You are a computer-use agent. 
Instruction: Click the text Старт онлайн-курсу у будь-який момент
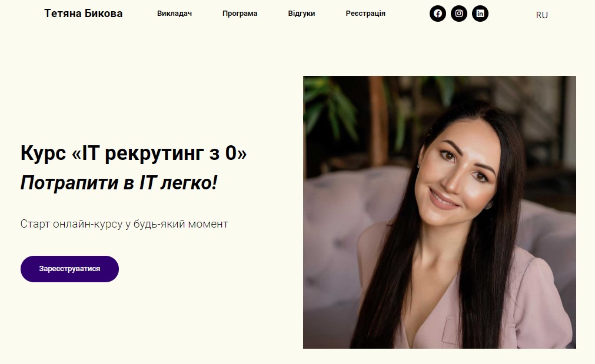[x=124, y=224]
